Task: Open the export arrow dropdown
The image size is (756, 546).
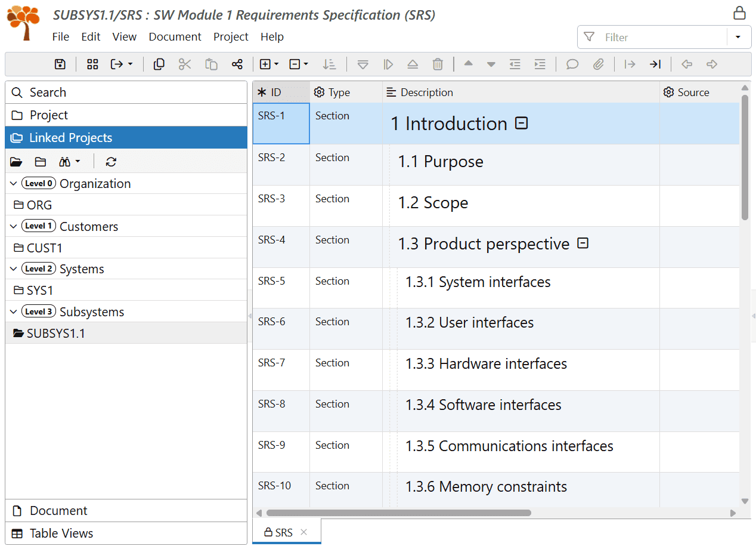Action: point(122,64)
